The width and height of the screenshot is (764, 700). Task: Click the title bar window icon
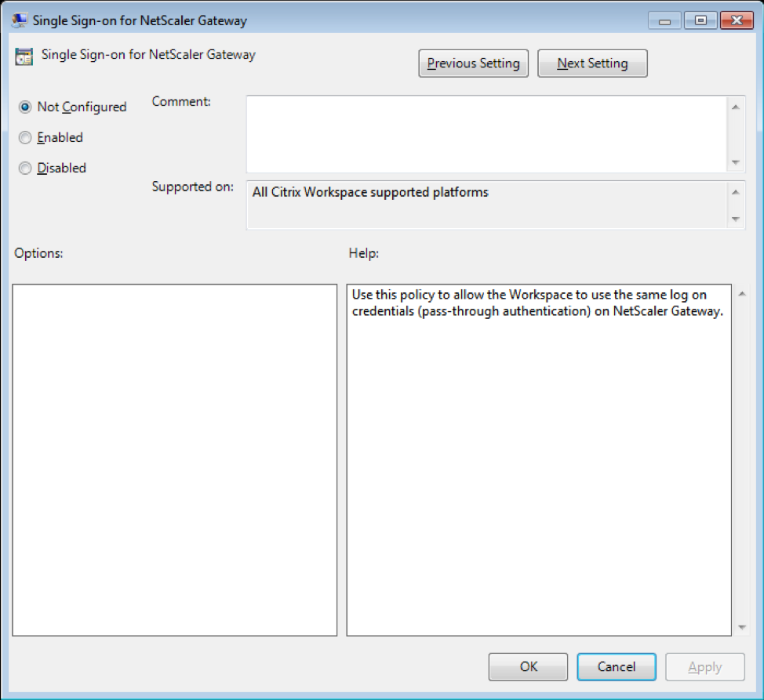pyautogui.click(x=20, y=20)
